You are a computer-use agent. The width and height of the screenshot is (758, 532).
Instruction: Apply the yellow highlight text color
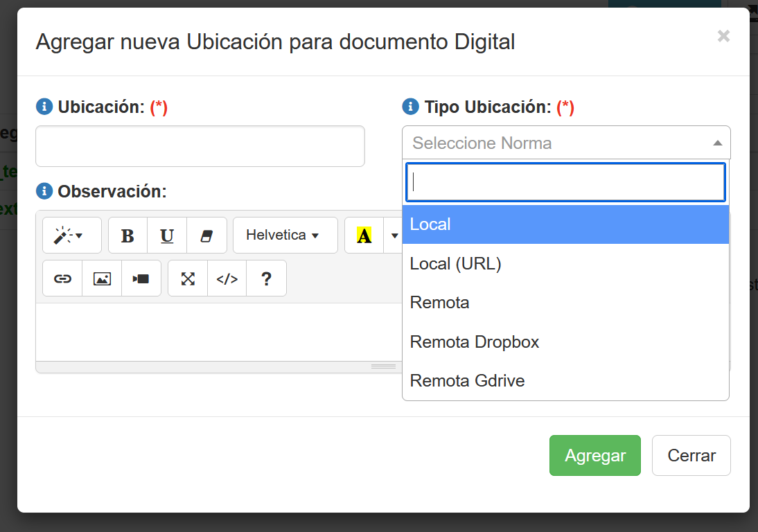[364, 236]
